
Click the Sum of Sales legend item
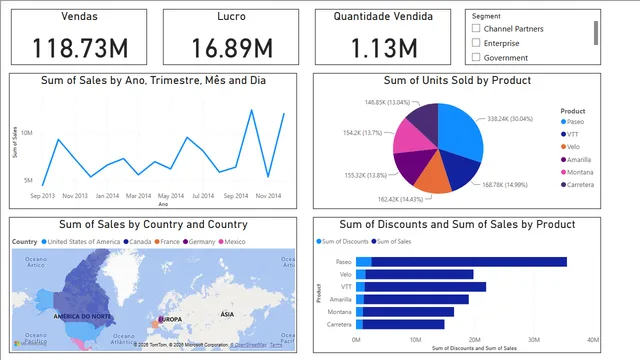coord(391,242)
